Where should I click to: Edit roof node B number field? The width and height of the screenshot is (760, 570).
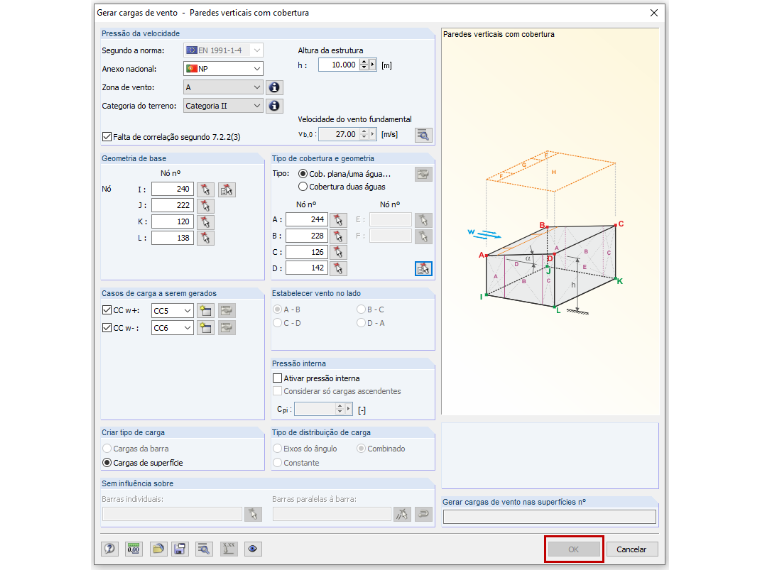tap(306, 236)
